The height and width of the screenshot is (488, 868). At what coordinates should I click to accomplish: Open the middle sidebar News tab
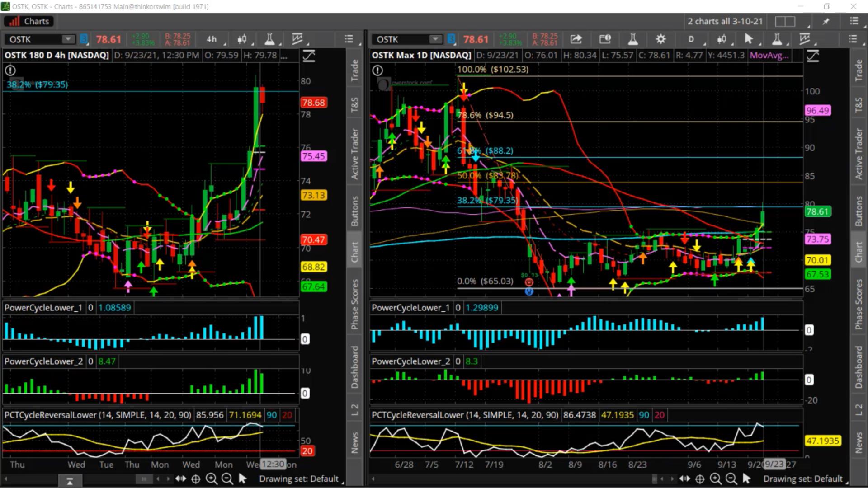pos(354,442)
